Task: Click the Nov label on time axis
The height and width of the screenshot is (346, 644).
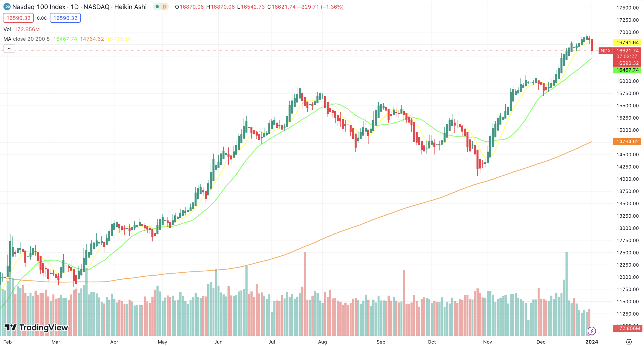Action: point(488,342)
